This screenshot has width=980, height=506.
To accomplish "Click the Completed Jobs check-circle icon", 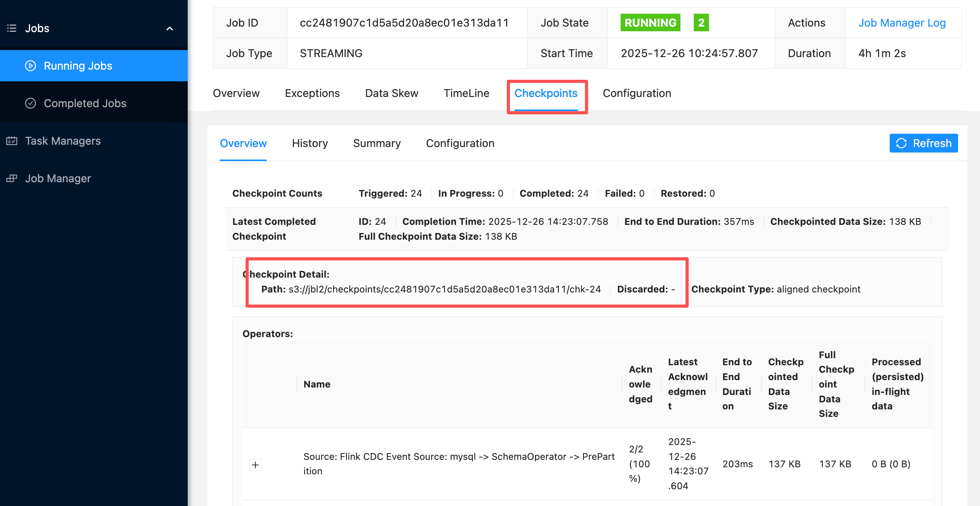I will pyautogui.click(x=31, y=103).
